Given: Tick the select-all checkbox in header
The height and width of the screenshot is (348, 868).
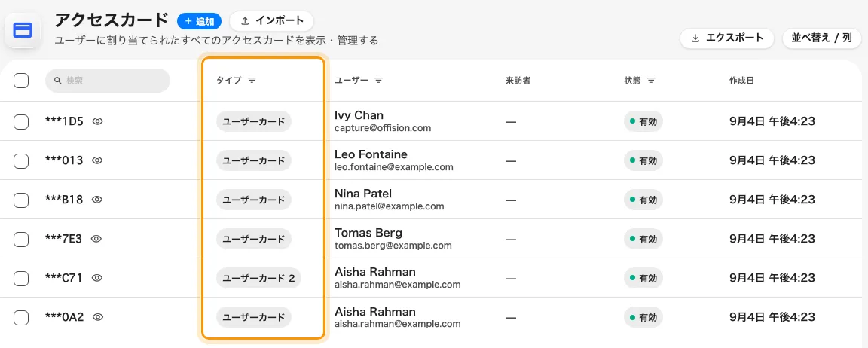Looking at the screenshot, I should tap(21, 81).
